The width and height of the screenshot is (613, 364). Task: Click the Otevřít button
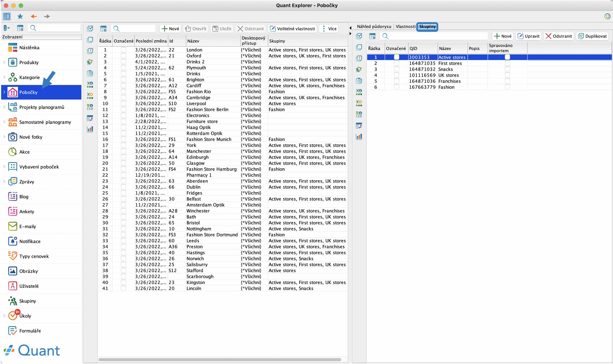coord(196,29)
